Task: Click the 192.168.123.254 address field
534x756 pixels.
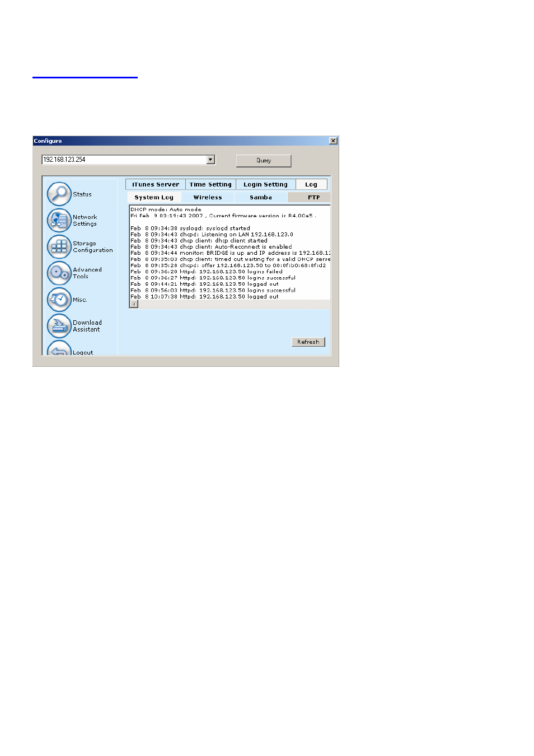Action: pyautogui.click(x=124, y=160)
